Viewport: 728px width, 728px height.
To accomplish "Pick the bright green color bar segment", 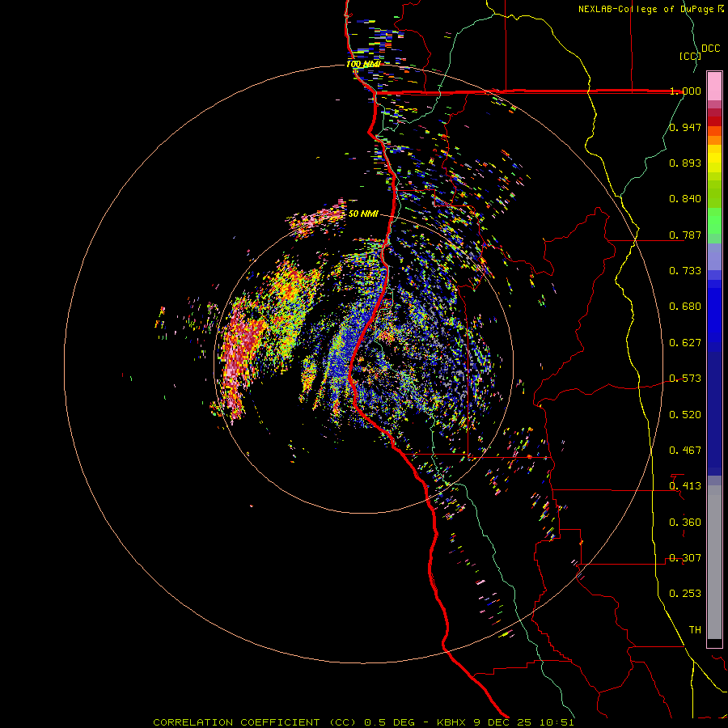I will pos(714,221).
